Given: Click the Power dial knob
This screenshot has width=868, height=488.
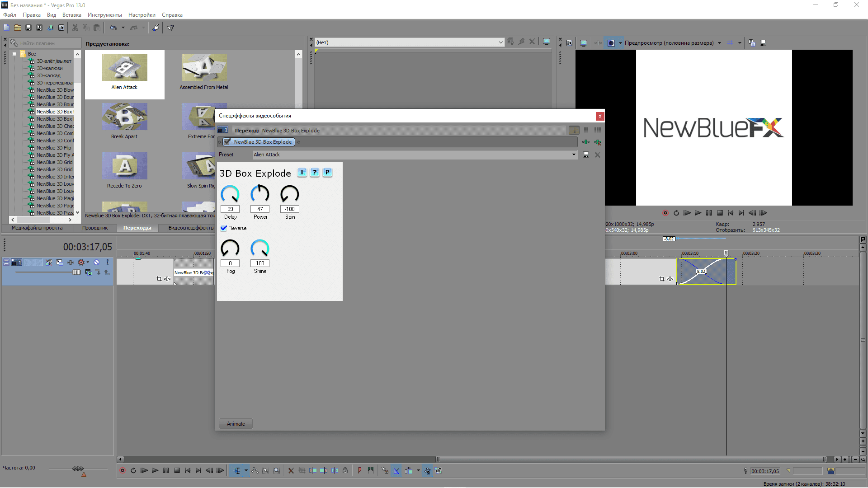Looking at the screenshot, I should pyautogui.click(x=260, y=194).
